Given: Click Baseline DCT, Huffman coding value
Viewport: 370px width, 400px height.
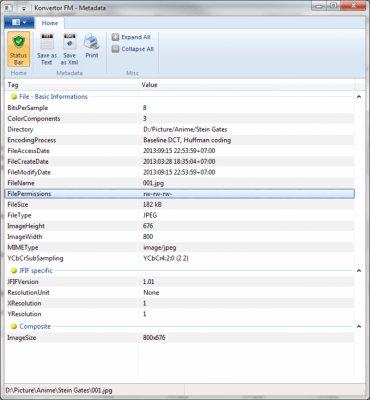Looking at the screenshot, I should (x=187, y=140).
